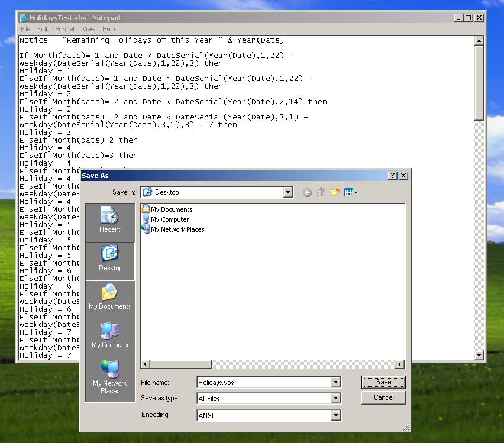Open the View Menu icon dropdown
The width and height of the screenshot is (504, 443).
click(351, 192)
